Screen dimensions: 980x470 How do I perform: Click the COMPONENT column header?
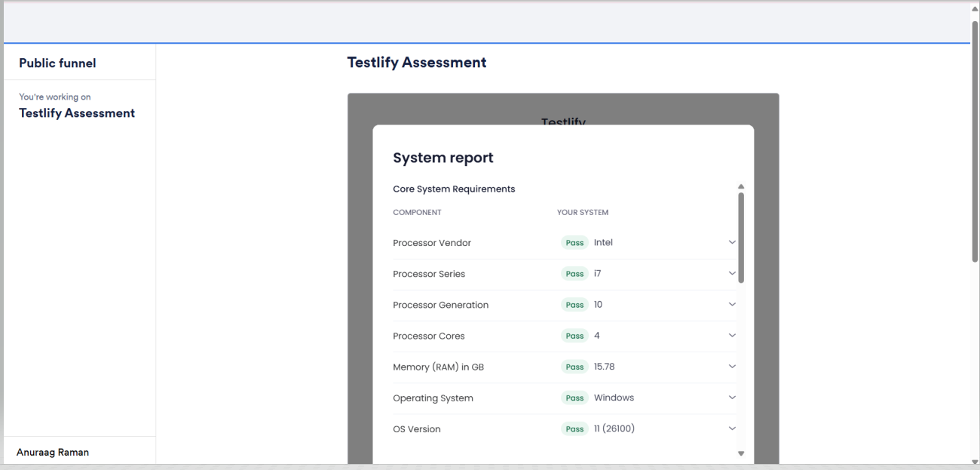click(417, 213)
